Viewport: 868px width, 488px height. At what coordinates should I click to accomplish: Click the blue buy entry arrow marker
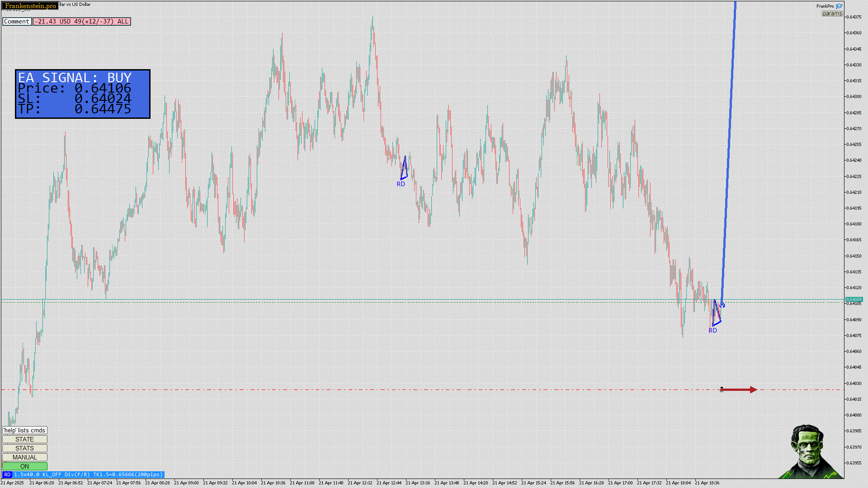click(722, 305)
